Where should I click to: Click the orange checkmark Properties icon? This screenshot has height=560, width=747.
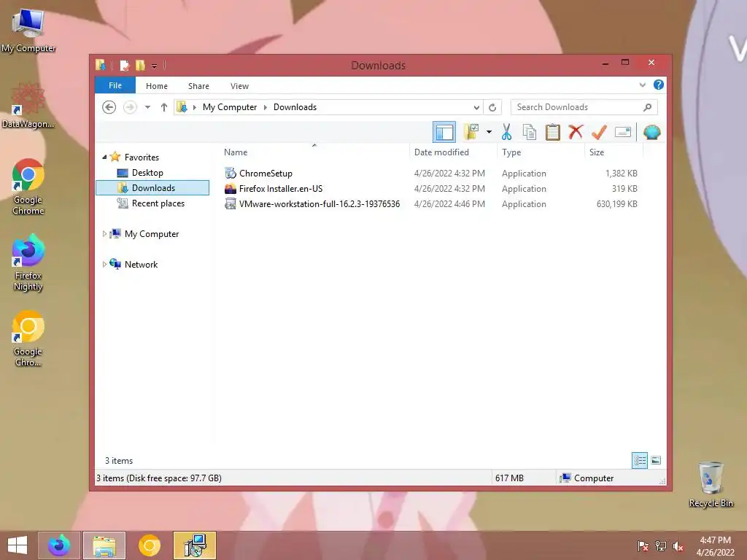(599, 132)
